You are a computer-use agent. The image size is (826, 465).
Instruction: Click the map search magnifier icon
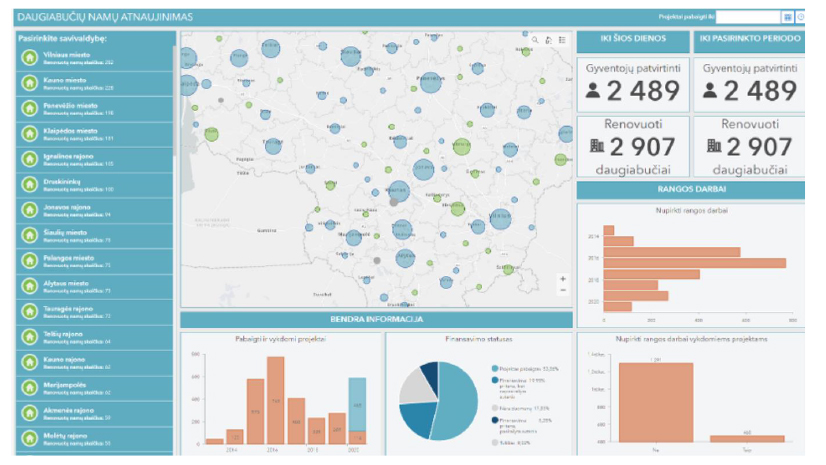(x=535, y=40)
